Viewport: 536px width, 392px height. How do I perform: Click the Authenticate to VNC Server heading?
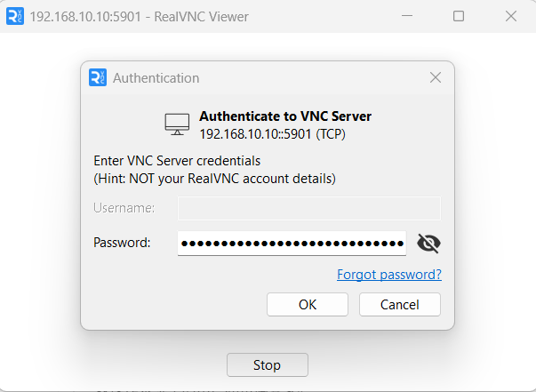[285, 116]
